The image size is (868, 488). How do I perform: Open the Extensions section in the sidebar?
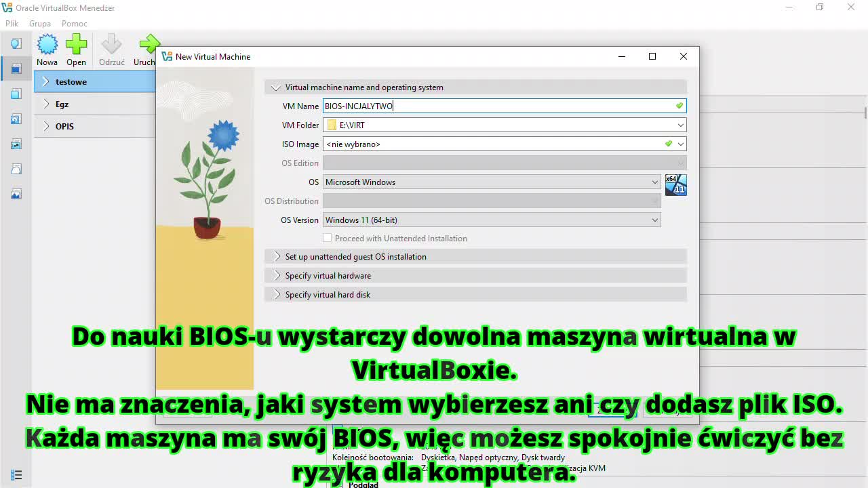pos(15,94)
